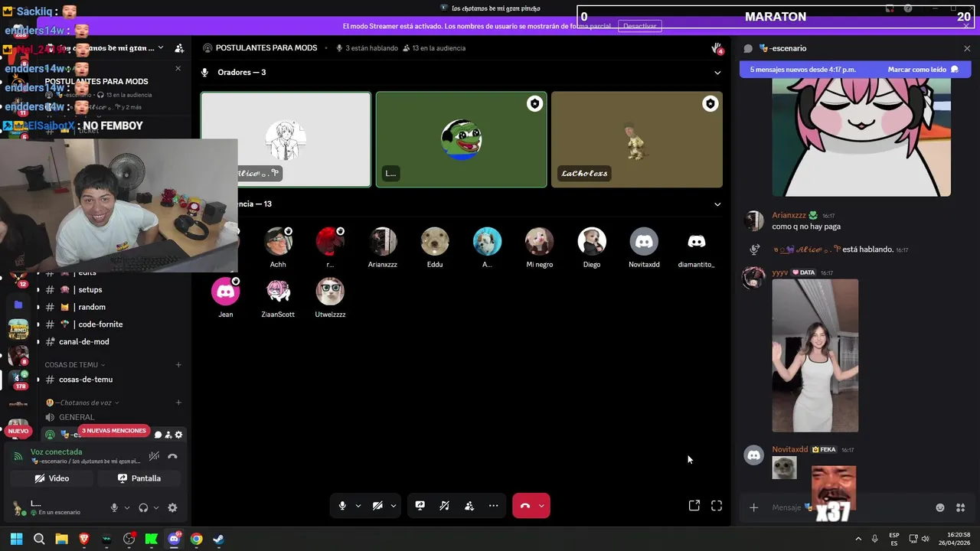Share your screen from the stage bar

(x=420, y=506)
